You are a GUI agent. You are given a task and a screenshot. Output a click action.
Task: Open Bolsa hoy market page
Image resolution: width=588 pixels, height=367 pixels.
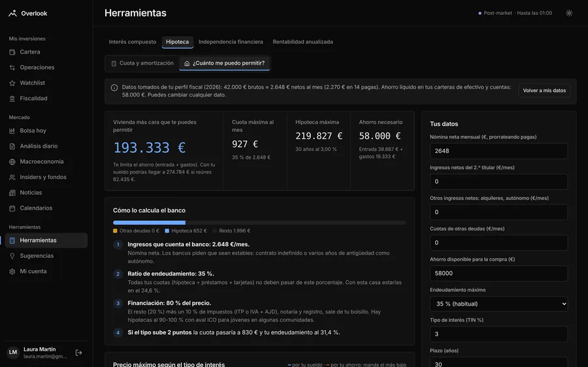pyautogui.click(x=46, y=131)
